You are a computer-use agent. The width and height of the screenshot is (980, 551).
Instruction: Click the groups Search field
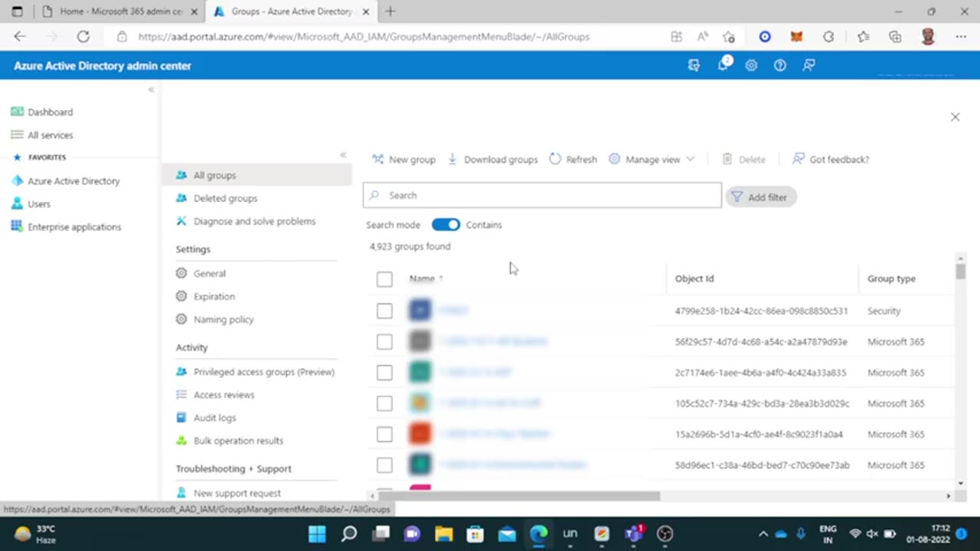point(542,195)
